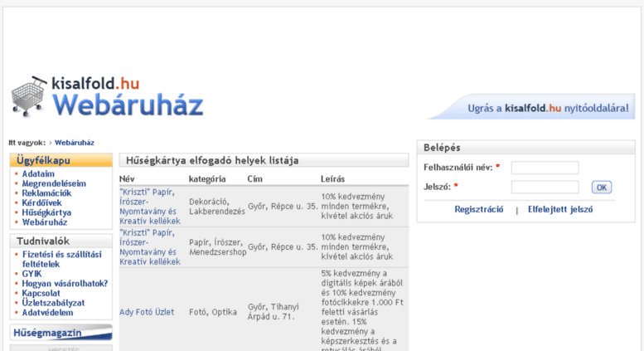Viewport: 644px width, 351px height.
Task: Open the Elfelejtett jelszó link
Action: click(x=560, y=210)
